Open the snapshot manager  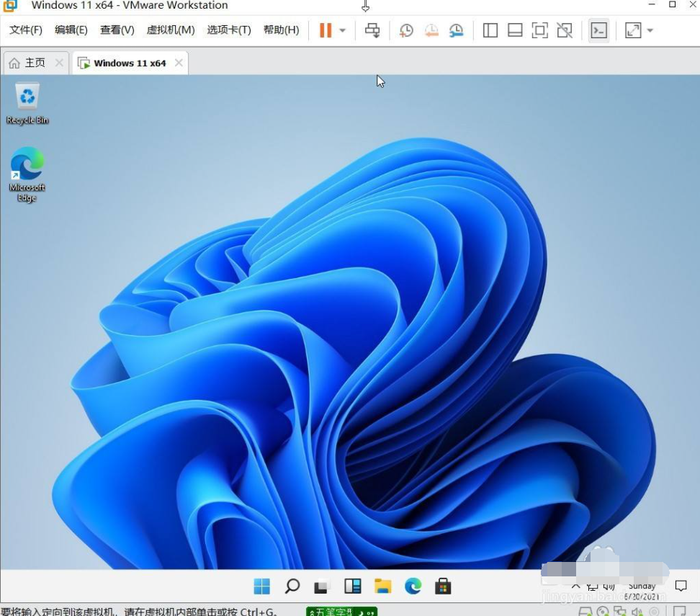457,30
